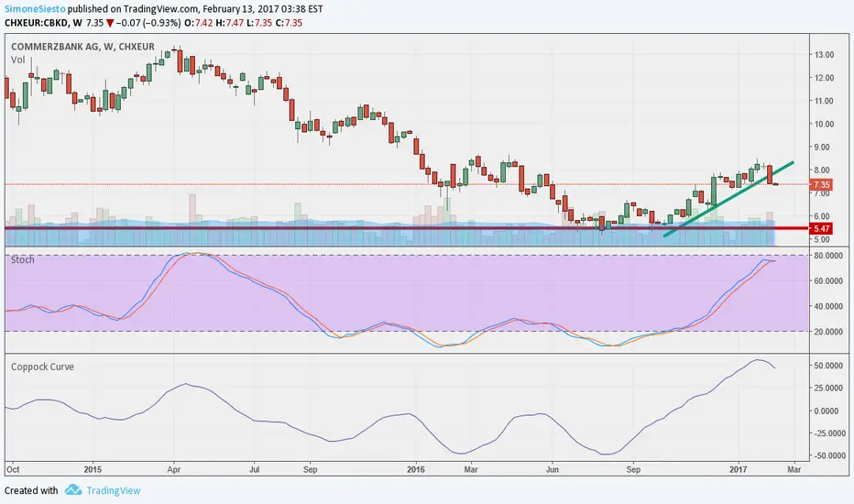This screenshot has height=504, width=854.
Task: Click the 50.0000 Coppock axis value
Action: 827,366
